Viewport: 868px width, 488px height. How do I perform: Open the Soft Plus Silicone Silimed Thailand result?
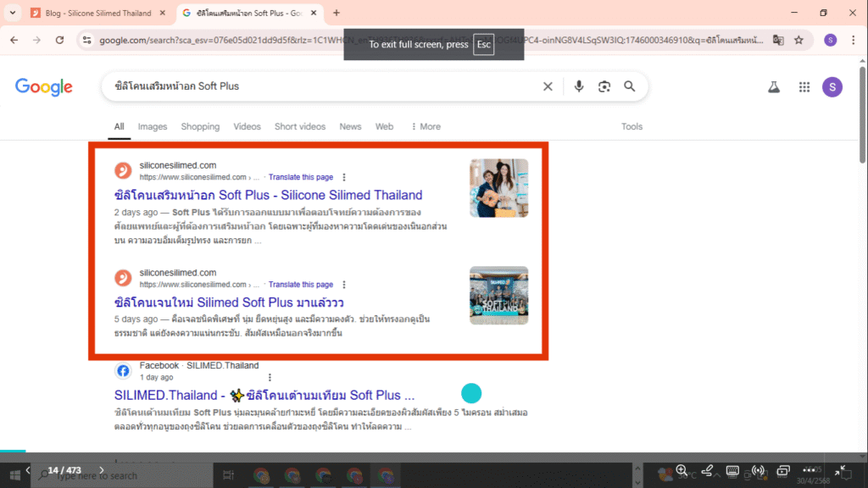tap(268, 195)
